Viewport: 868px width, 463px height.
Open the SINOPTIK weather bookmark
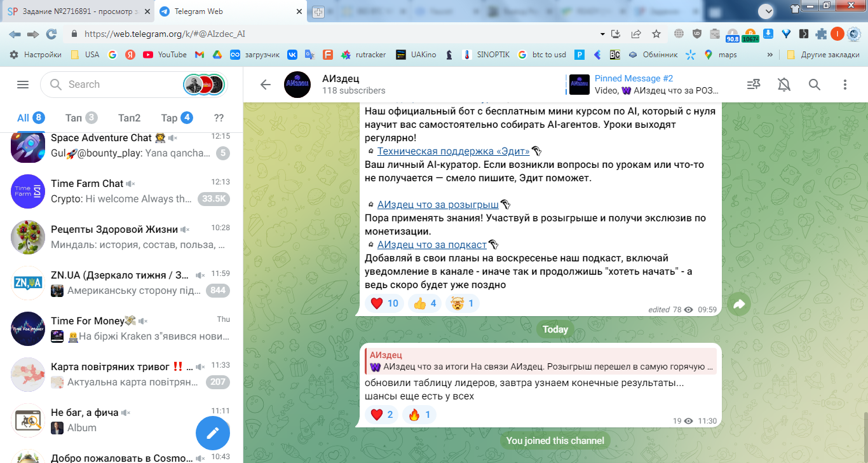pos(486,55)
